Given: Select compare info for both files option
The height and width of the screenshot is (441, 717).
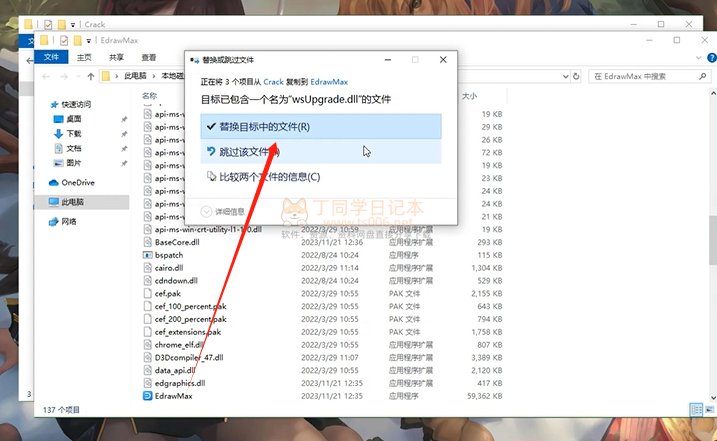Looking at the screenshot, I should [x=321, y=177].
